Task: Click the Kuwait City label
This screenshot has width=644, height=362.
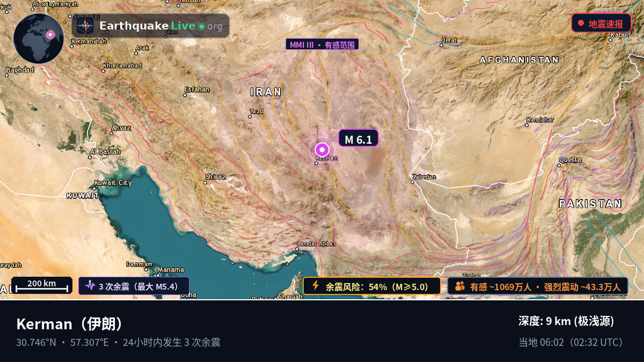Action: point(113,183)
